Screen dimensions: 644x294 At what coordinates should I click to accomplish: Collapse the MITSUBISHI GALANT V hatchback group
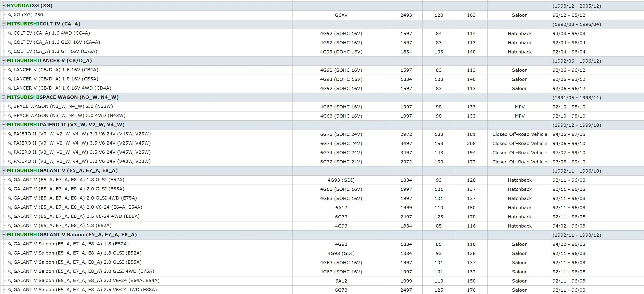pos(4,170)
